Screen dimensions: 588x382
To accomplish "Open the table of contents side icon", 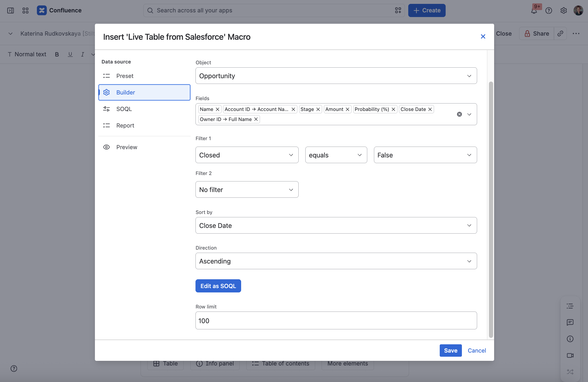I will click(570, 306).
